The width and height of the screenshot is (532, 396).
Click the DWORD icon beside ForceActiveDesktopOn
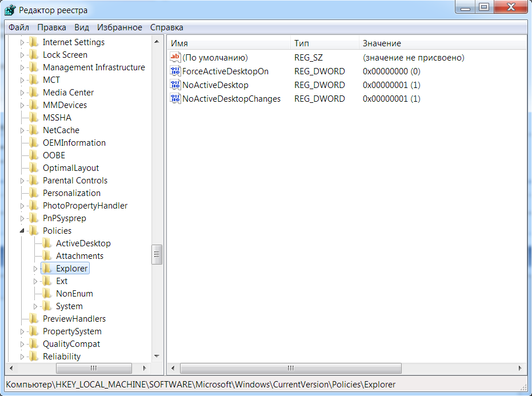coord(175,71)
